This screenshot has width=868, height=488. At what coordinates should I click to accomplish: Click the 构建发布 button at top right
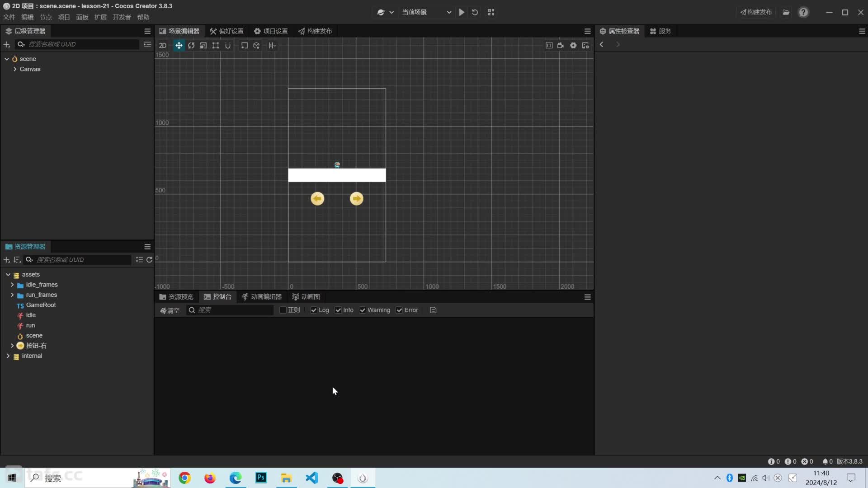point(756,12)
